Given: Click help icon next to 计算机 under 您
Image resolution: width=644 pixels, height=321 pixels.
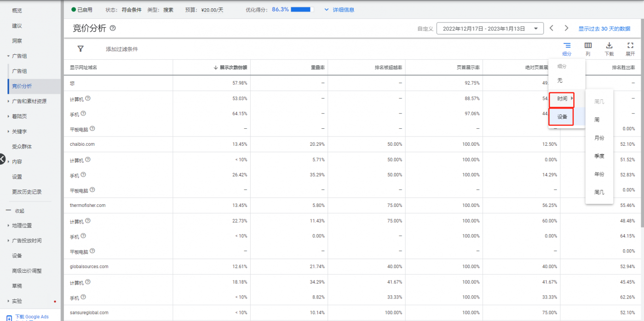Looking at the screenshot, I should (x=88, y=98).
